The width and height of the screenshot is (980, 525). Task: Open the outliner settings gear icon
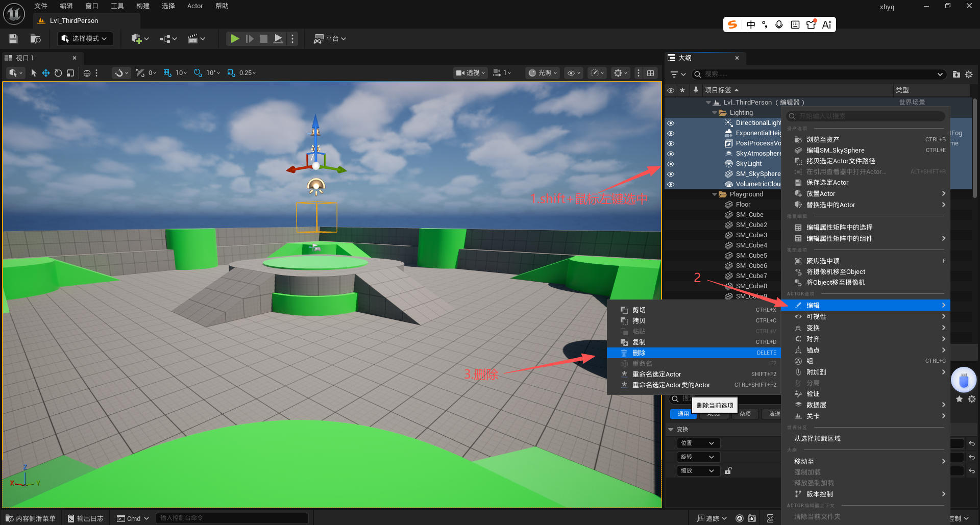(x=969, y=74)
